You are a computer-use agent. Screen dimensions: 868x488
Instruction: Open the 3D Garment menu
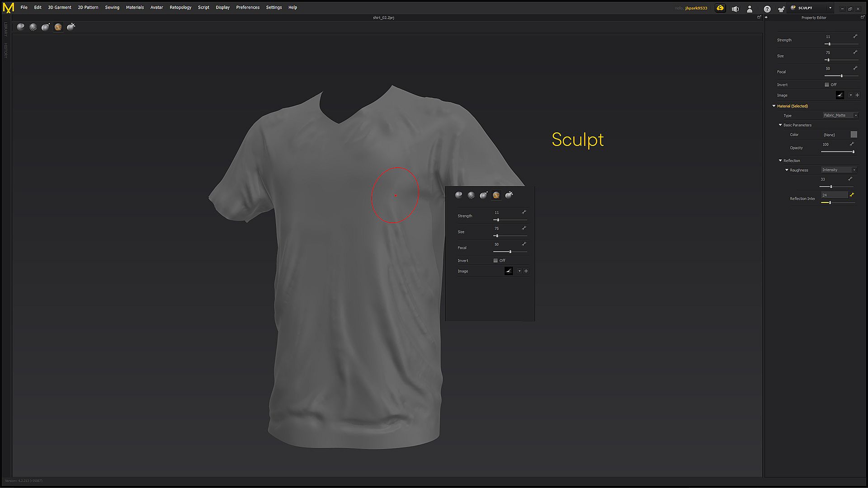point(60,7)
